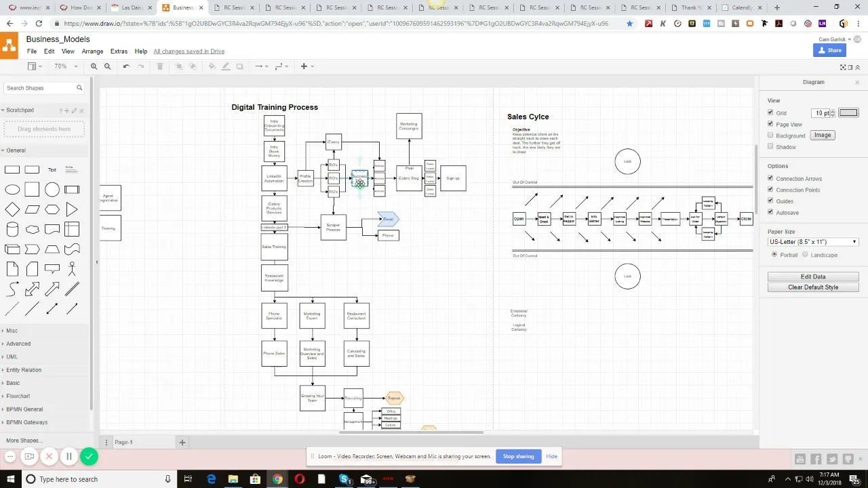This screenshot has width=868, height=488.
Task: Click the shadow toolbar icon
Action: (239, 66)
